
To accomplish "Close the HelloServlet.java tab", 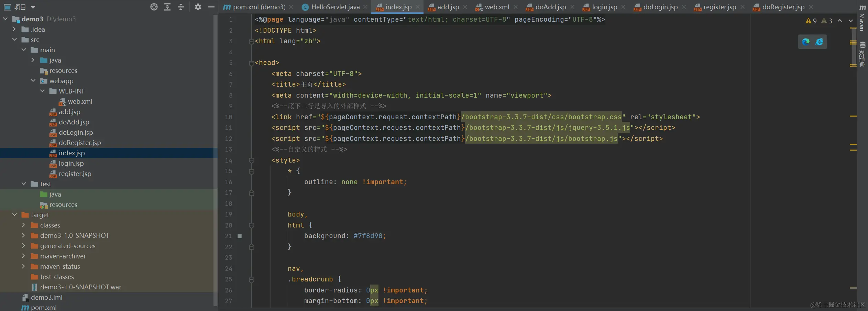I will [365, 7].
